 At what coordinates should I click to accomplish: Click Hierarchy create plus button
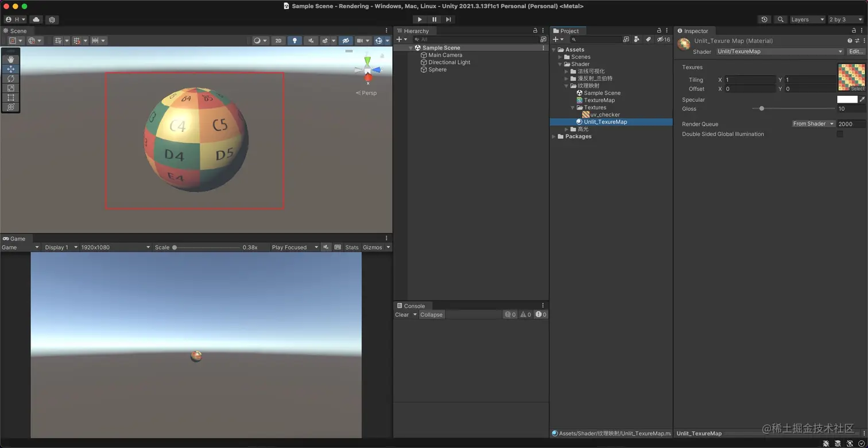(401, 40)
